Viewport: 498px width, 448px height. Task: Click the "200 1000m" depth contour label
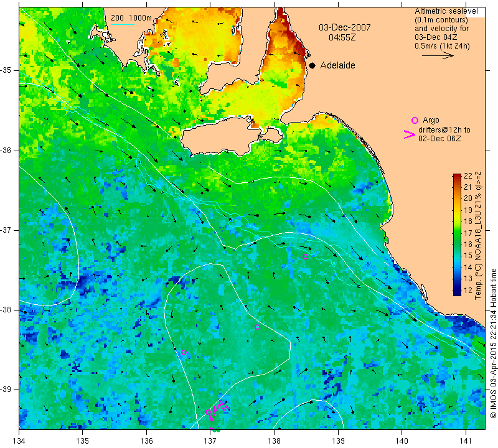[x=131, y=18]
